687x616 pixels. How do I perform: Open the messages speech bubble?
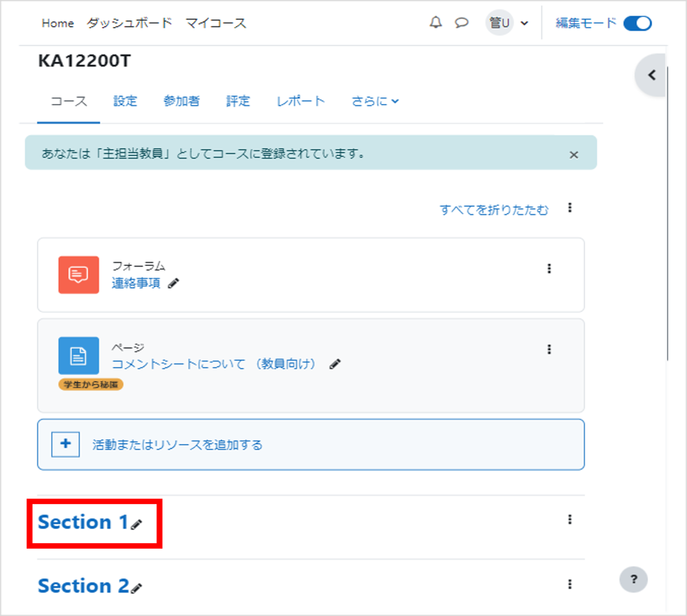pyautogui.click(x=461, y=23)
